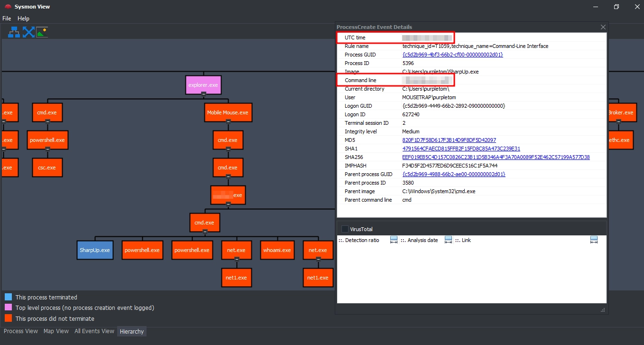Open the Help menu

click(x=23, y=19)
